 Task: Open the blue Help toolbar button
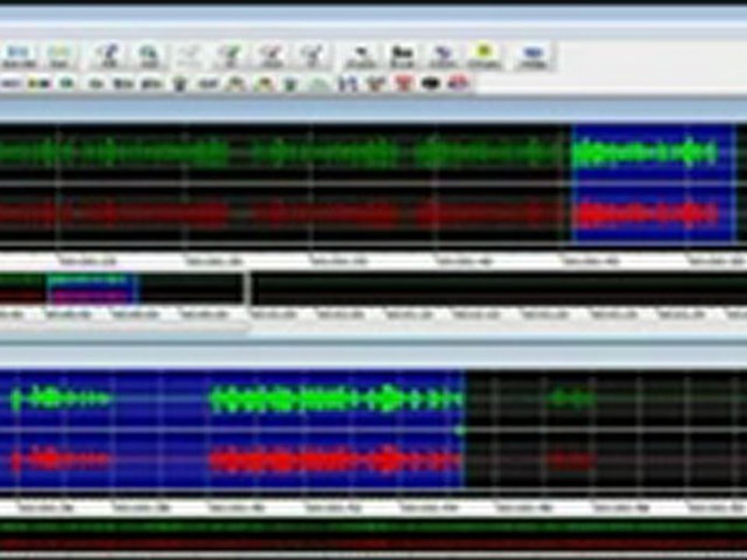(534, 57)
